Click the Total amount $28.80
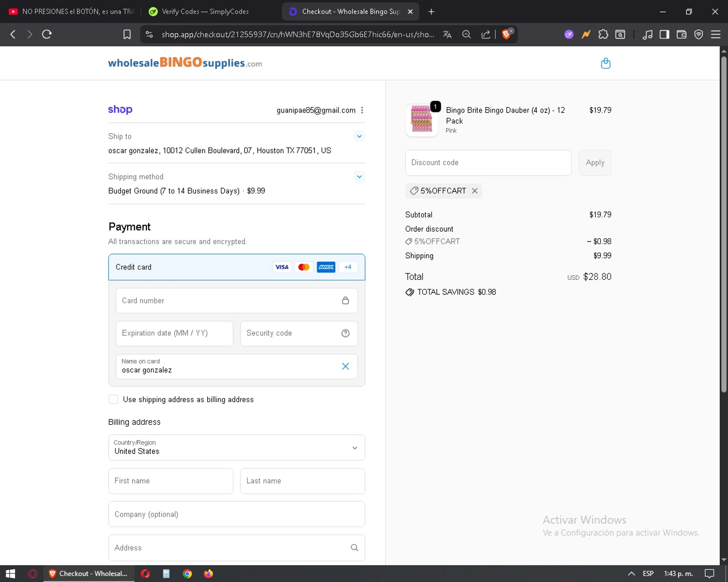728x582 pixels. pos(597,276)
